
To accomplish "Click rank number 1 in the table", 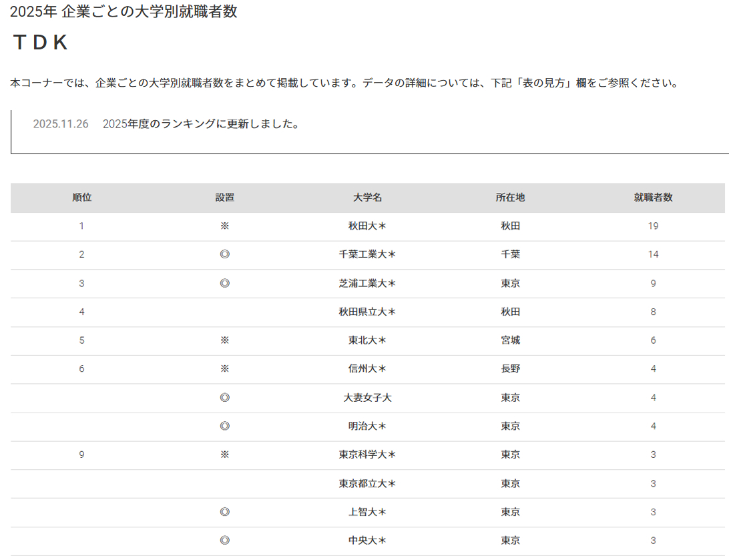I will point(82,226).
